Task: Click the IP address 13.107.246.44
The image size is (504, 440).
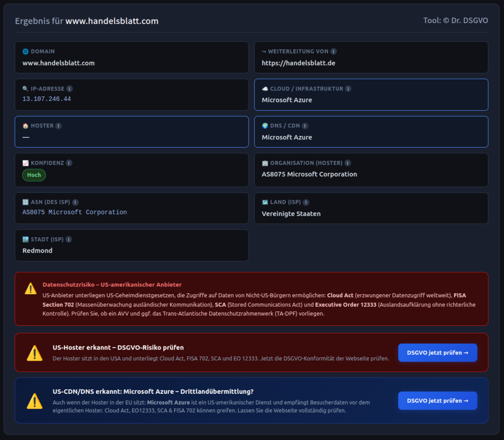Action: (47, 99)
